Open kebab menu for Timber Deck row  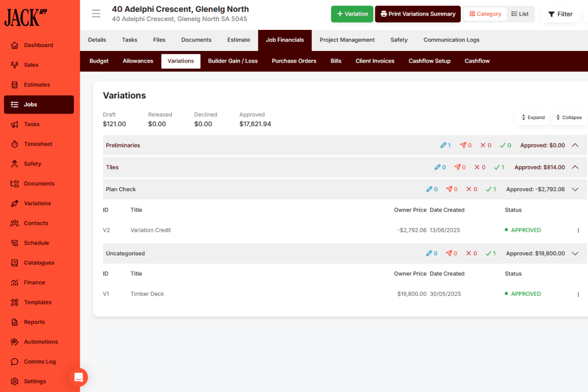[578, 294]
